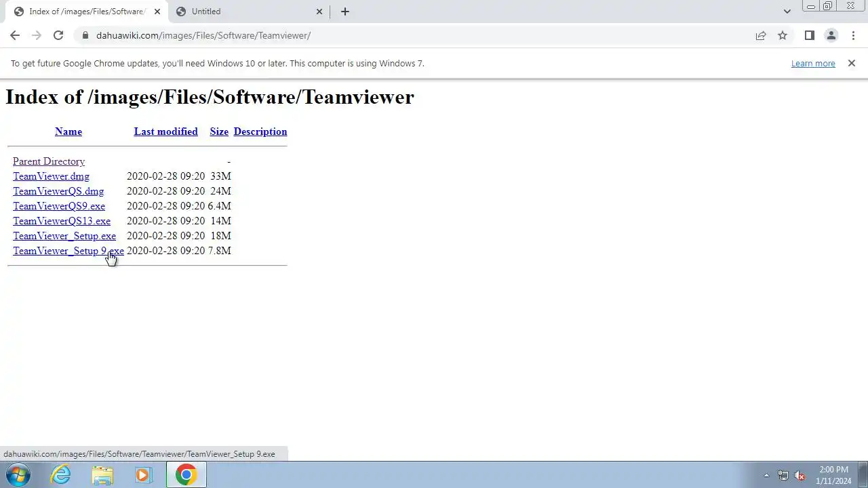Open Windows Explorer folder in taskbar
Viewport: 868px width, 488px height.
[102, 475]
